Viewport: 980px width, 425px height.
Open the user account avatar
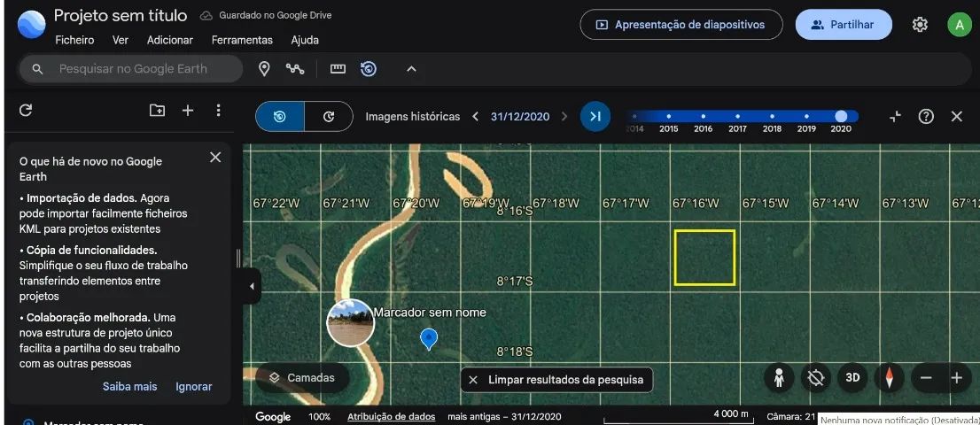click(960, 25)
